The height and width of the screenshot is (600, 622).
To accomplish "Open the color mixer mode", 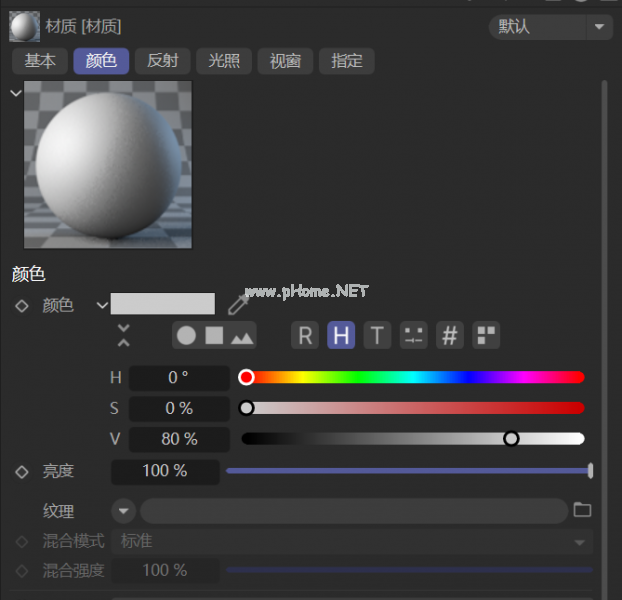I will 413,336.
